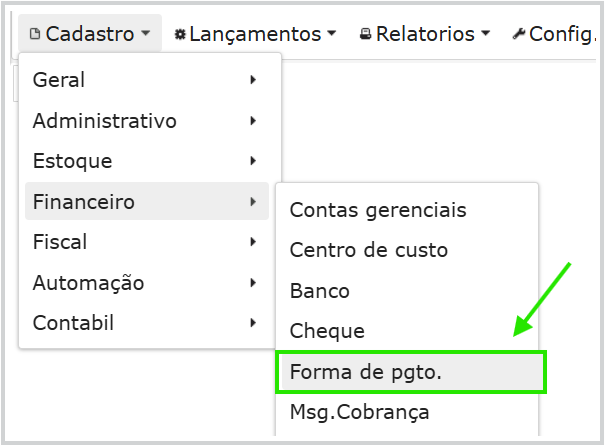605x446 pixels.
Task: Expand the Fiscal submenu arrow
Action: pos(254,242)
